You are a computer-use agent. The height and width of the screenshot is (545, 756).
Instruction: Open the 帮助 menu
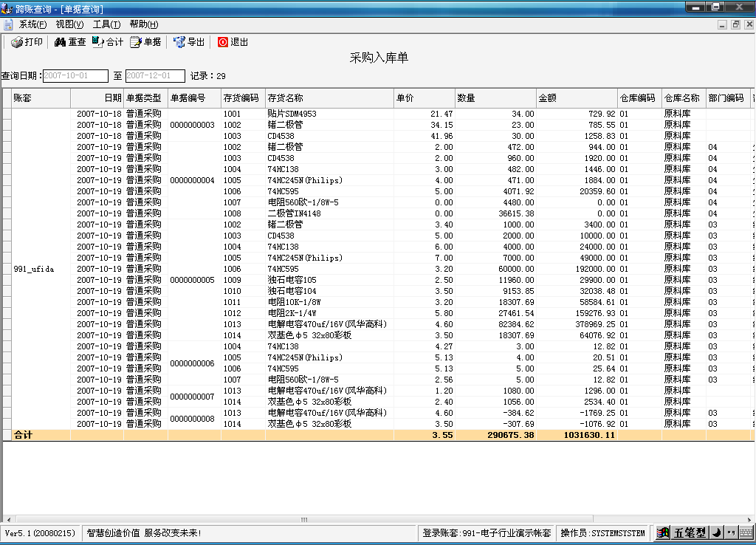tap(144, 24)
